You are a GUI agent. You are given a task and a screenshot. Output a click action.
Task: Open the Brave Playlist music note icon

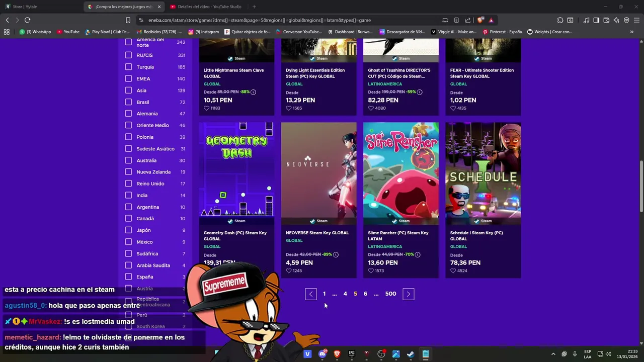[x=586, y=20]
